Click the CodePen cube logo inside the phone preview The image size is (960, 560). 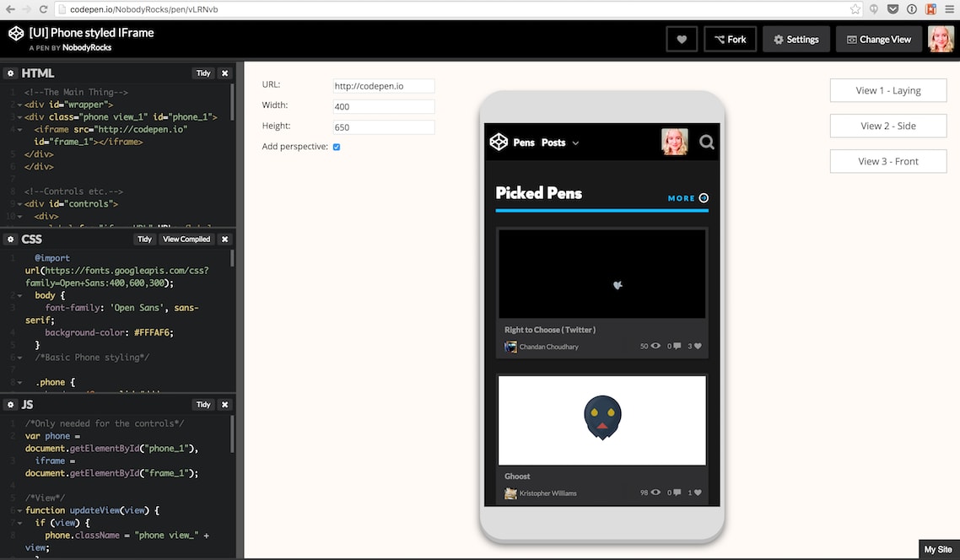pyautogui.click(x=498, y=142)
